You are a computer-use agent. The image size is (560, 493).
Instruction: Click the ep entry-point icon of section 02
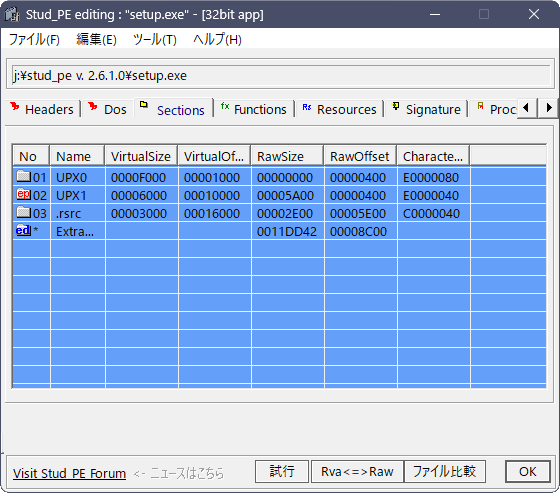(24, 194)
